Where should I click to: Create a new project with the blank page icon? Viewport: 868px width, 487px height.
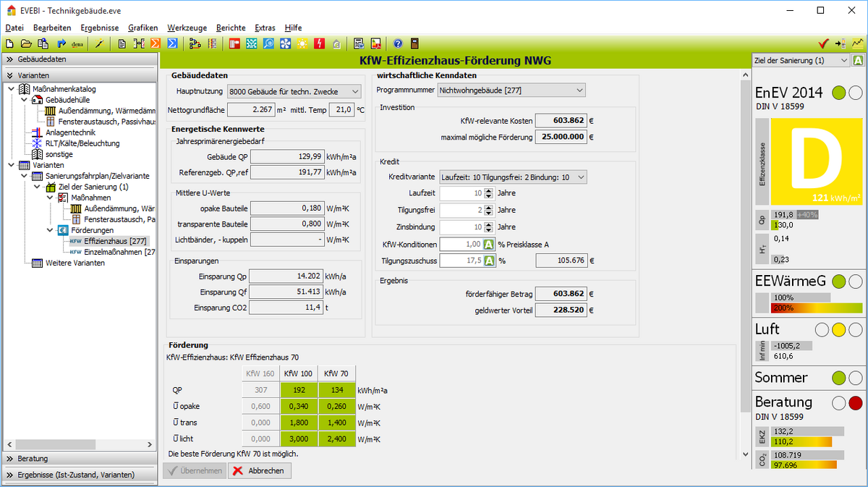(x=10, y=43)
